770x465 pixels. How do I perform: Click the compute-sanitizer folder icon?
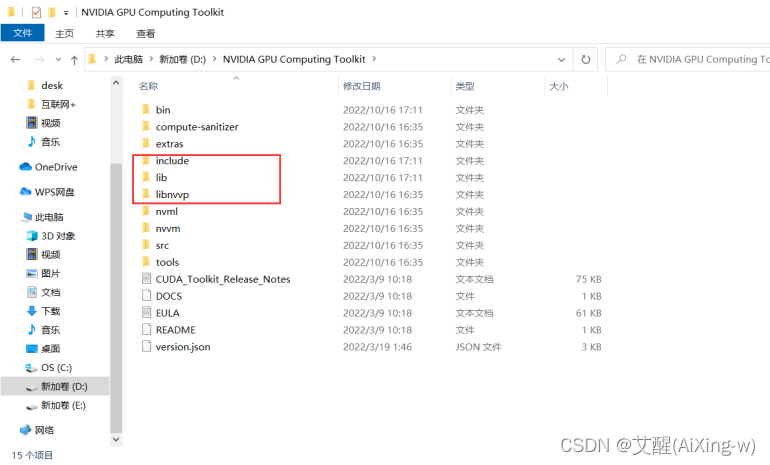click(146, 126)
